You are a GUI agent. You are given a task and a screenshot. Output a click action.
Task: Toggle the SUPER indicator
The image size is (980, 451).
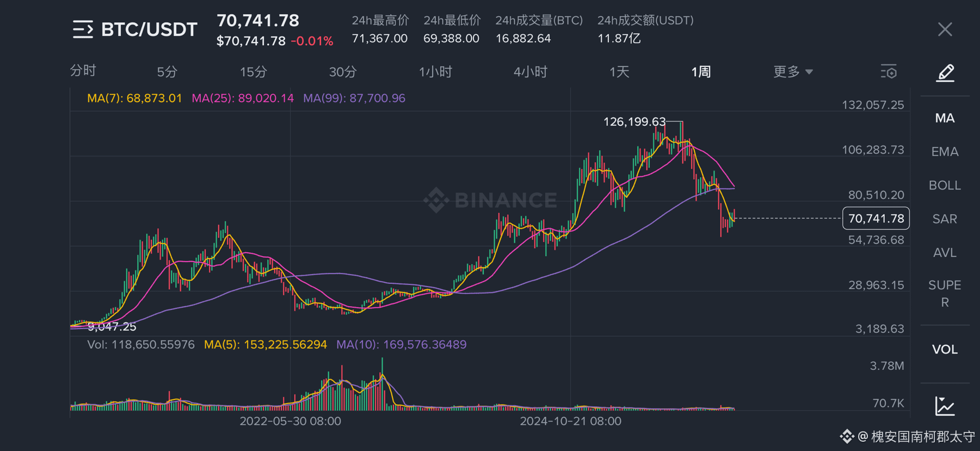click(x=945, y=294)
